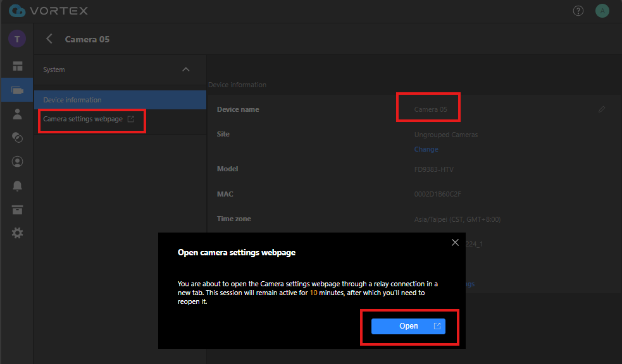This screenshot has height=364, width=622.
Task: Open the Archives icon in the sidebar
Action: coord(17,209)
